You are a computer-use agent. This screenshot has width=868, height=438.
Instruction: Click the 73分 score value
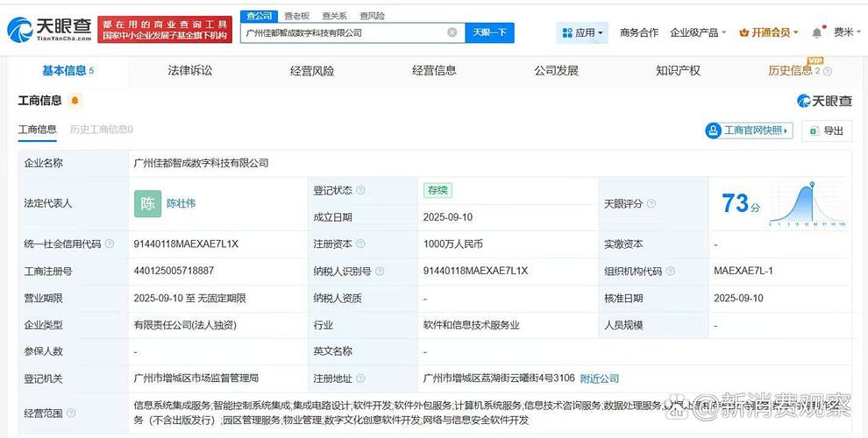741,203
